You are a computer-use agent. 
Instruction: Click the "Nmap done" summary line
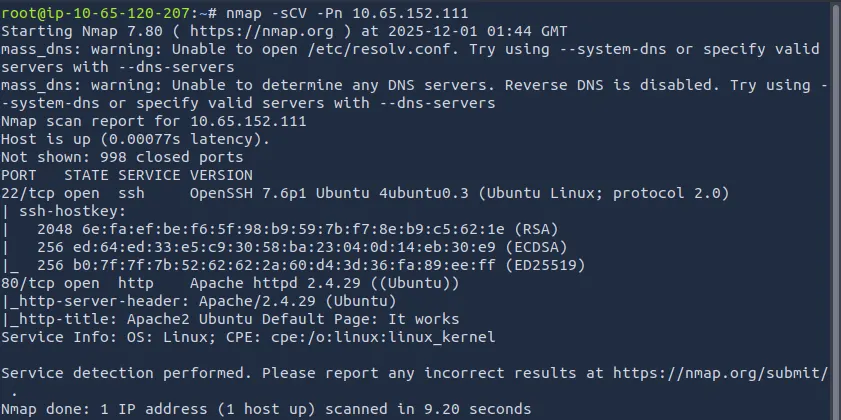click(265, 409)
